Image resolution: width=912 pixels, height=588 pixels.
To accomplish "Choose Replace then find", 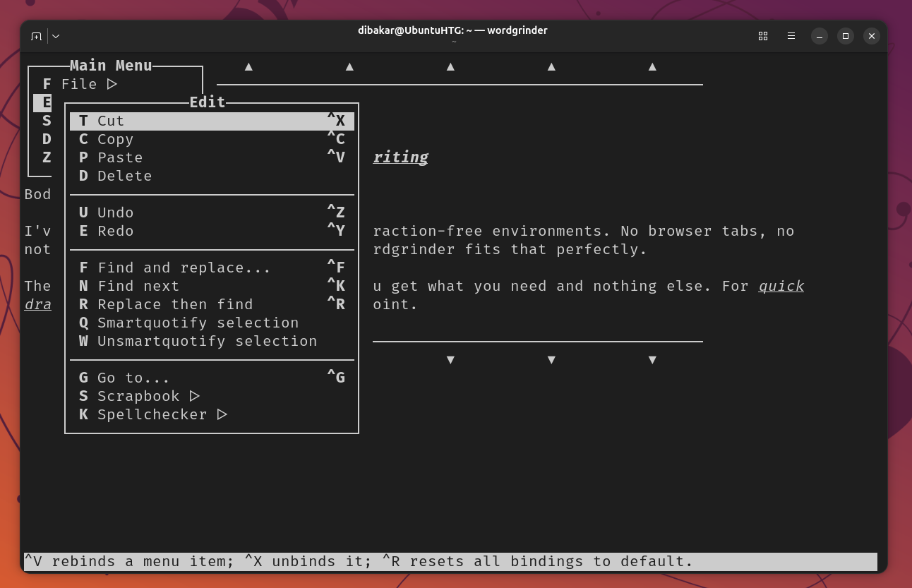I will [212, 304].
